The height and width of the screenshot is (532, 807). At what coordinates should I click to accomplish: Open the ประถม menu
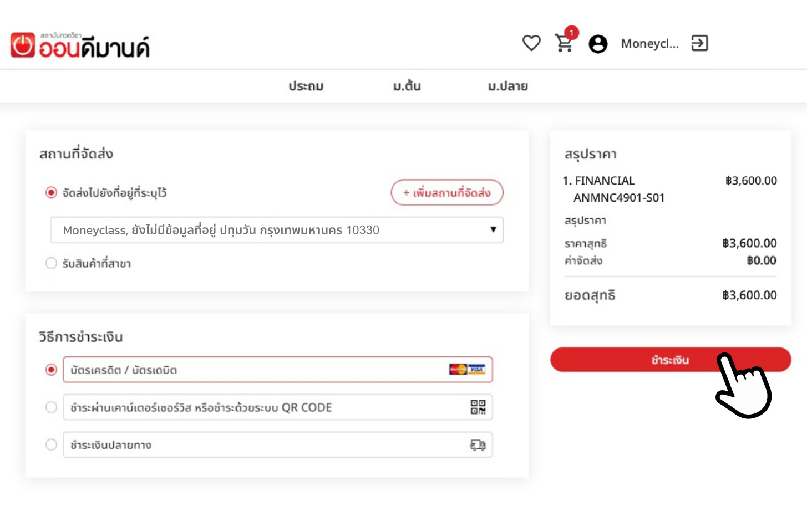click(x=306, y=86)
